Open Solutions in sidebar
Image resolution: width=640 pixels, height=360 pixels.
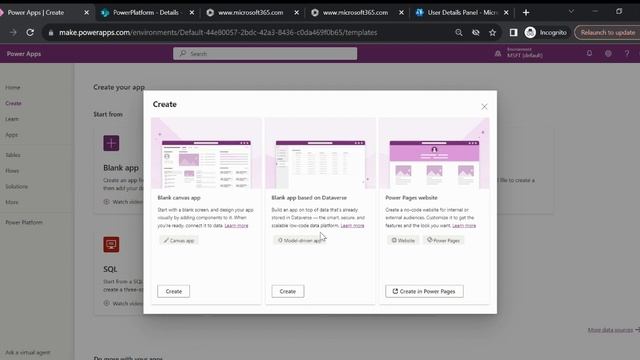pyautogui.click(x=16, y=187)
